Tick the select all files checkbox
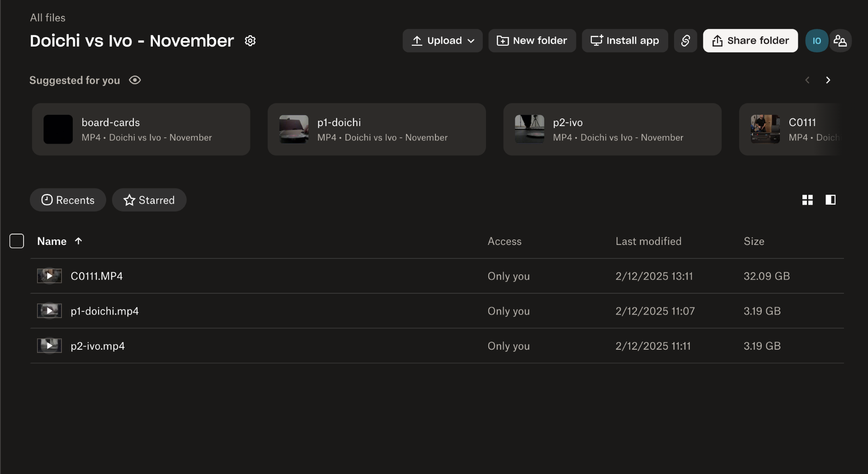 [x=17, y=241]
